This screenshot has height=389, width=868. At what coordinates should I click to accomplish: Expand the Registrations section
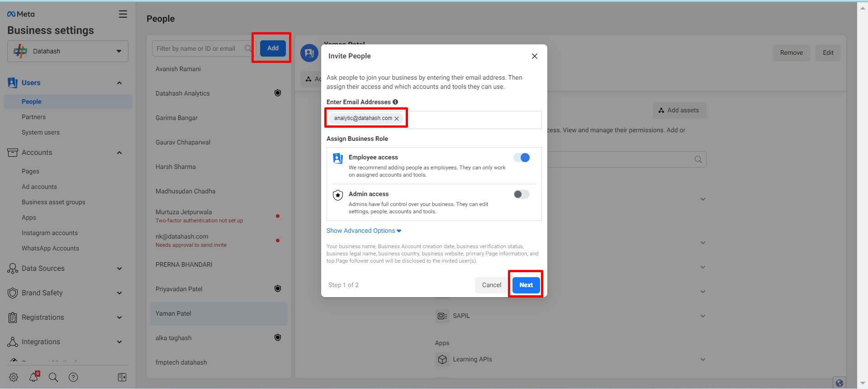(119, 317)
